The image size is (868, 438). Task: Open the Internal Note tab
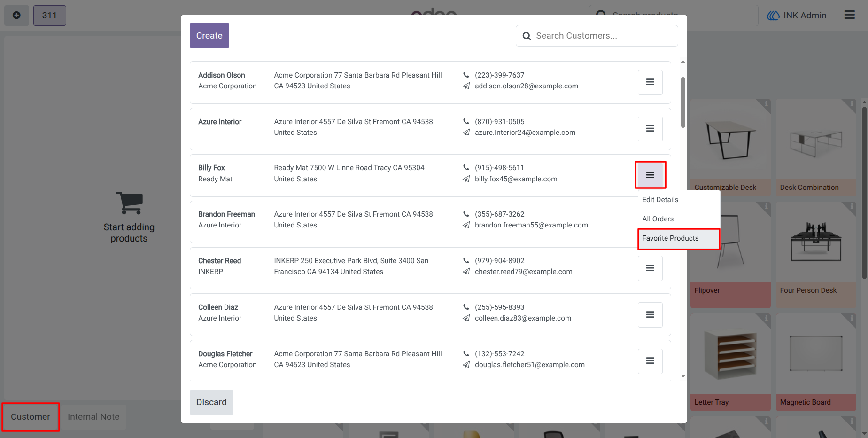[x=93, y=417]
